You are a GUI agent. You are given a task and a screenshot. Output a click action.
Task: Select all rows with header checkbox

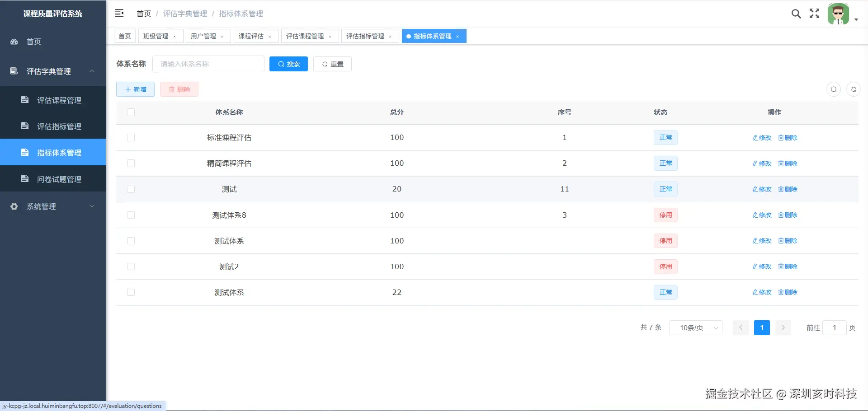point(131,112)
